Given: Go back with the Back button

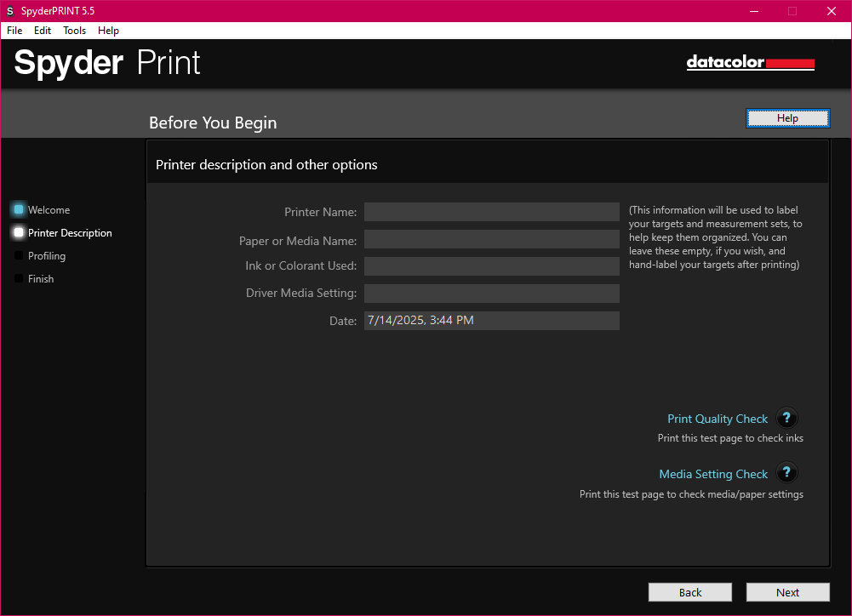Looking at the screenshot, I should tap(690, 592).
